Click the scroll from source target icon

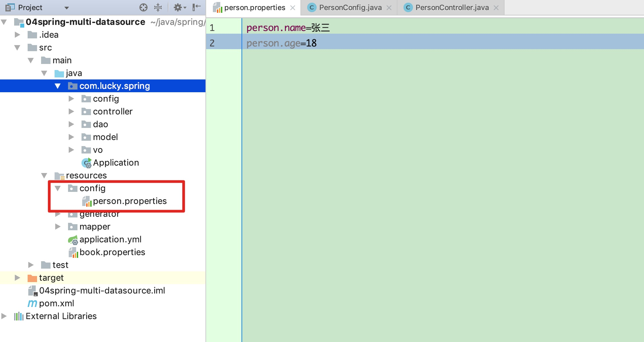[x=143, y=7]
